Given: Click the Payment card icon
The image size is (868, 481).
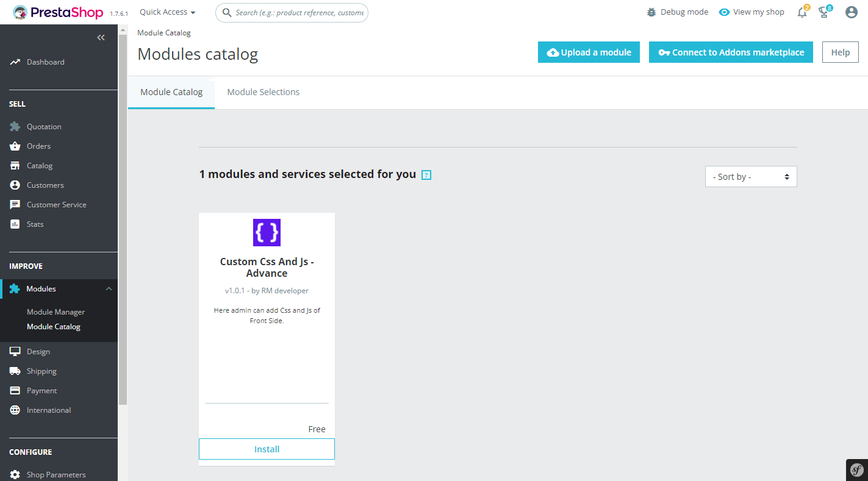Looking at the screenshot, I should (x=15, y=391).
